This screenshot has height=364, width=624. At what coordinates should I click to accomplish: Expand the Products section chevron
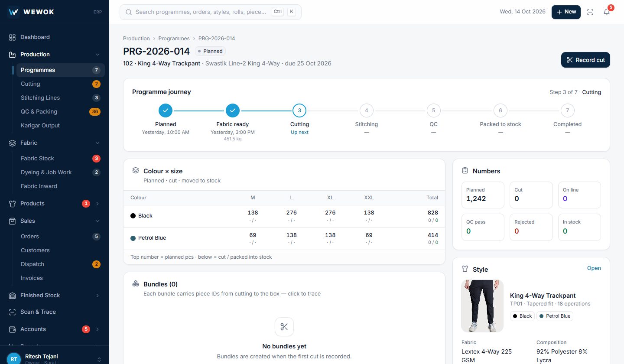(97, 204)
